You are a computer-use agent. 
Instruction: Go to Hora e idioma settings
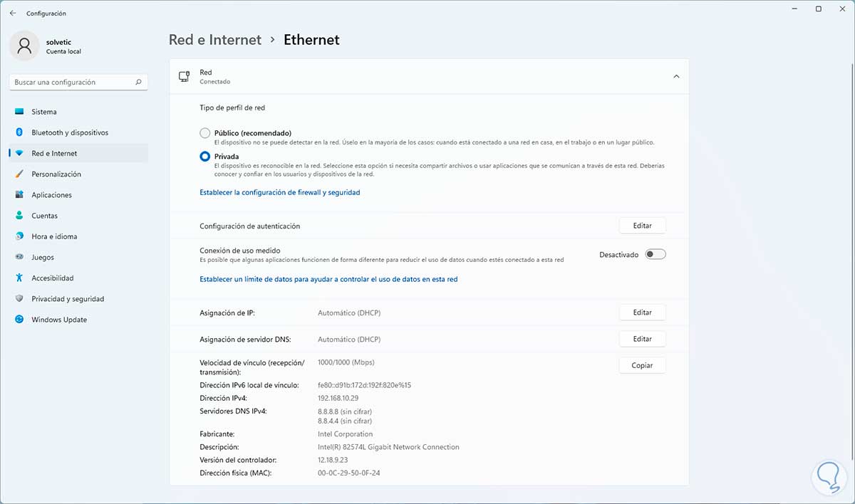click(x=54, y=236)
